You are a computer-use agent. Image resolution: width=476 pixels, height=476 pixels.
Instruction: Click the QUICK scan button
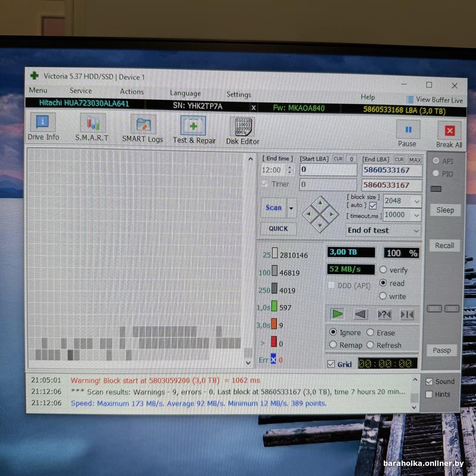pyautogui.click(x=278, y=228)
